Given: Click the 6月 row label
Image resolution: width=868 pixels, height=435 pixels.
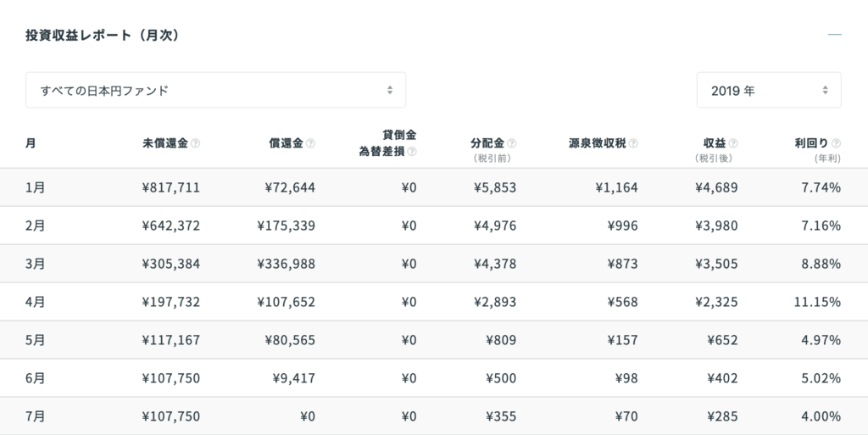Looking at the screenshot, I should coord(35,378).
